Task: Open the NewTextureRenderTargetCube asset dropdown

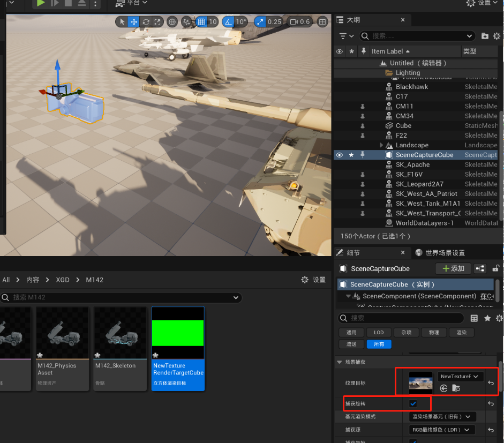Action: (460, 377)
